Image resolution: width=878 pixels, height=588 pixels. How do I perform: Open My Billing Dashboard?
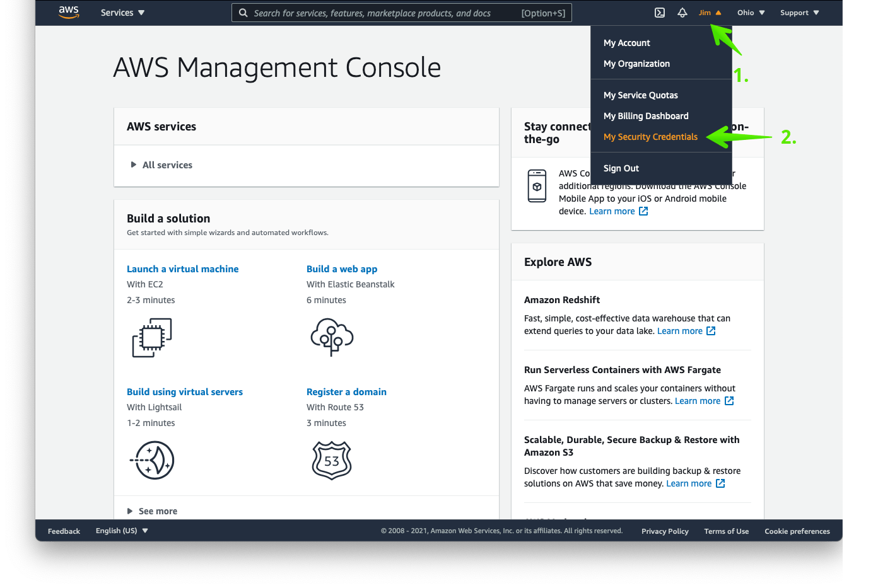(646, 116)
